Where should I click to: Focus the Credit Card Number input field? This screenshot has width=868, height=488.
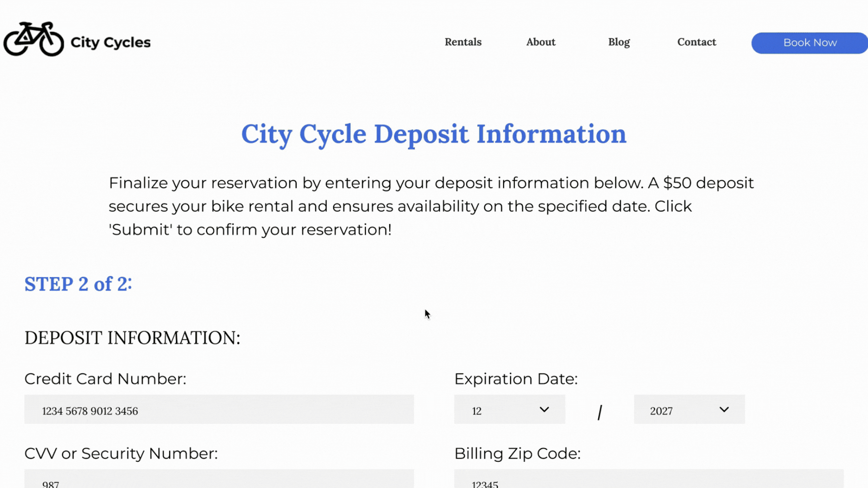click(x=219, y=409)
